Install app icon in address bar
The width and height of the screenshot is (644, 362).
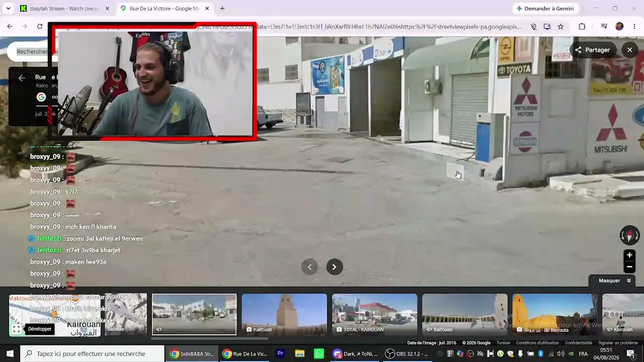tap(547, 27)
